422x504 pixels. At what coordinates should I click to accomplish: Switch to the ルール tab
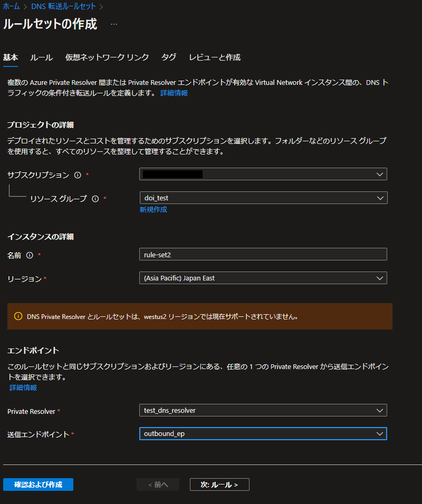(x=42, y=57)
